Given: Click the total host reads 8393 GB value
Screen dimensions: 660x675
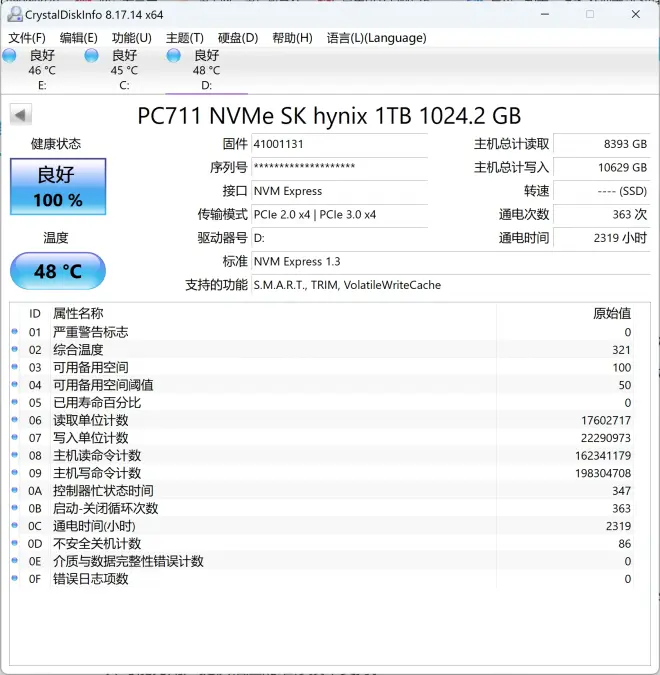Looking at the screenshot, I should (601, 144).
